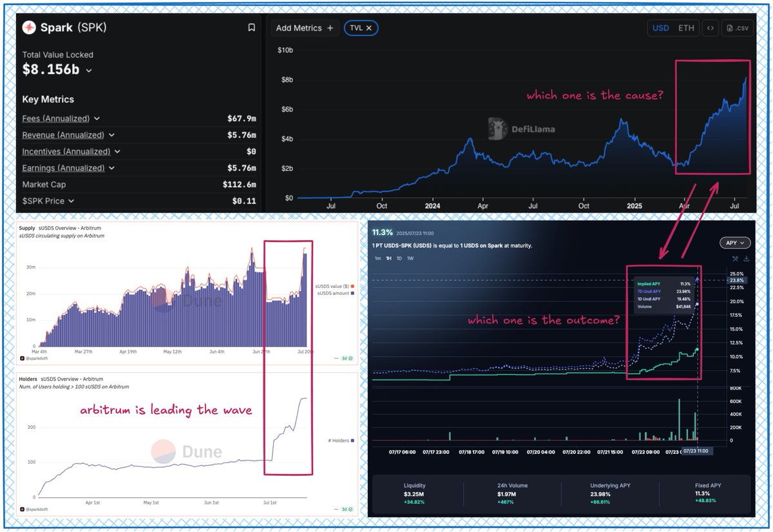The image size is (773, 532).
Task: Switch chart denomination to ETH
Action: (x=686, y=28)
